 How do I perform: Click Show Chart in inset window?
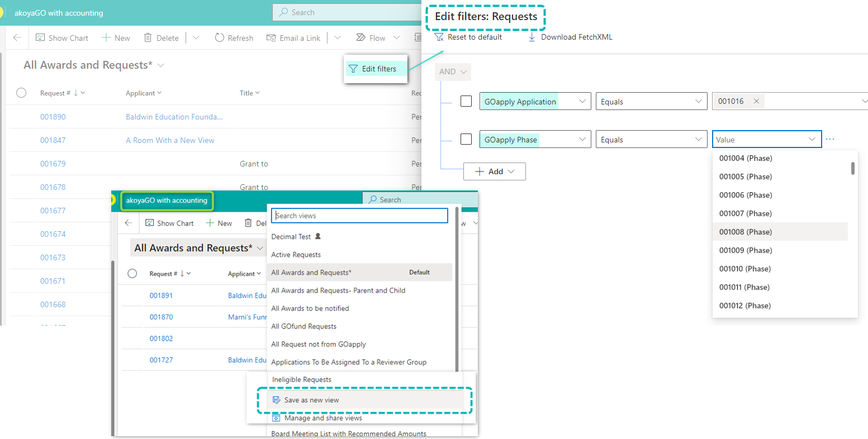(x=169, y=223)
